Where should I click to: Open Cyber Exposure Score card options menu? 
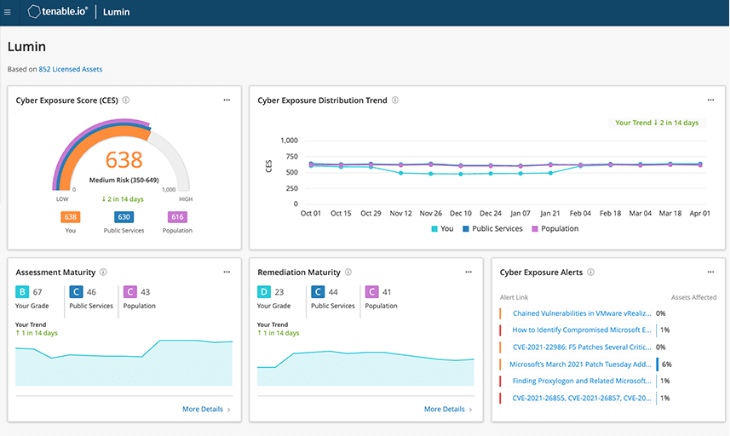227,100
